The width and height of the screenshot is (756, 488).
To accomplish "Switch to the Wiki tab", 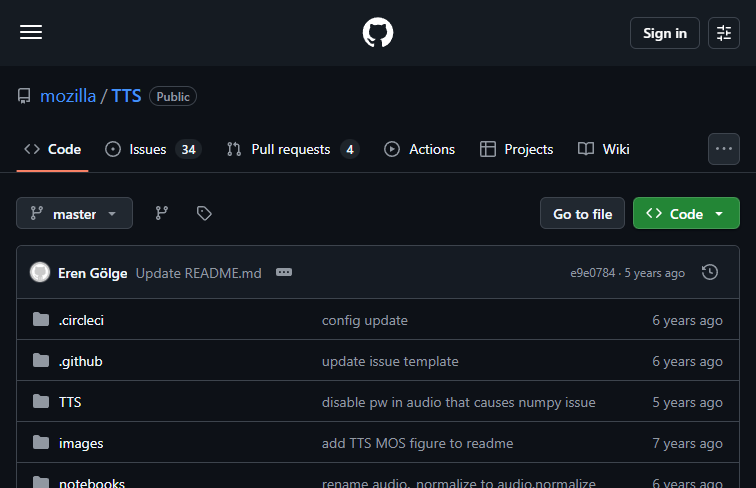I will (x=604, y=149).
